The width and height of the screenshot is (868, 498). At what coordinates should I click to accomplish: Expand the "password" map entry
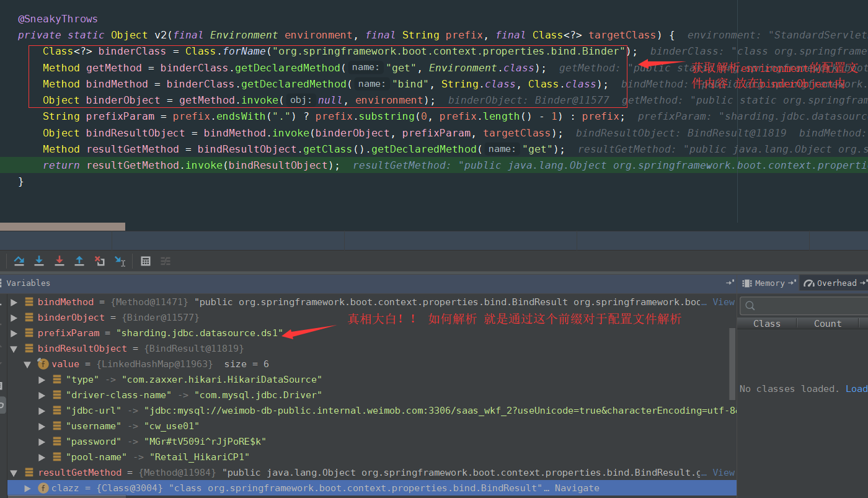42,442
